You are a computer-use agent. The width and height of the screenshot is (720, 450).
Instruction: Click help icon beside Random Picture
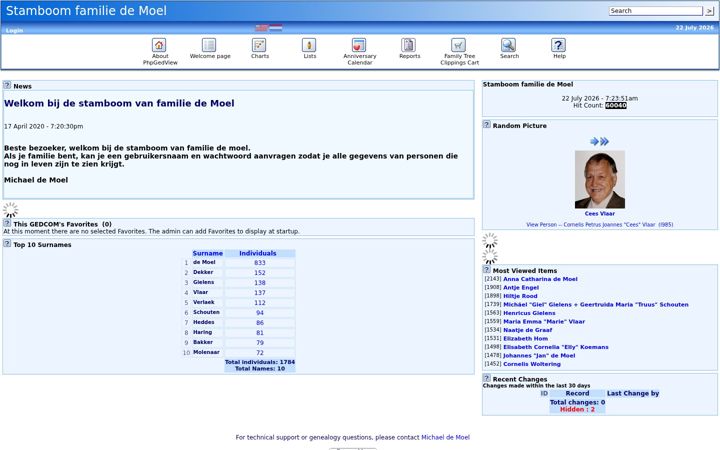pyautogui.click(x=487, y=124)
